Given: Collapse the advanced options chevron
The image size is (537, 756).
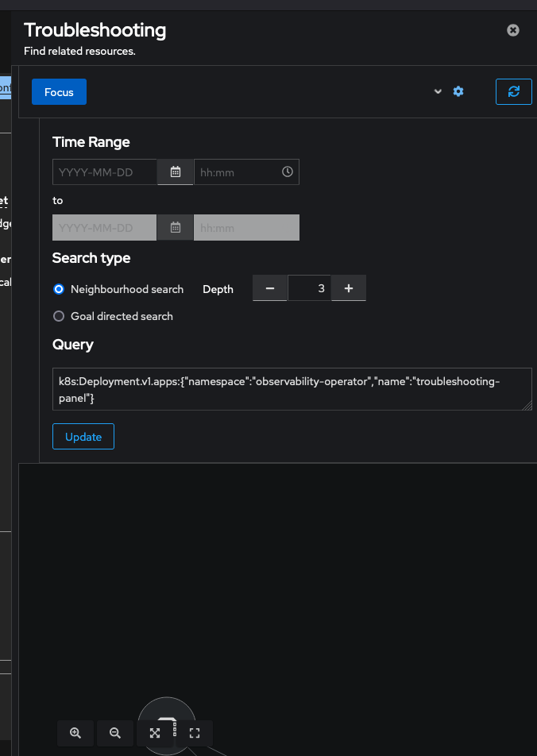Looking at the screenshot, I should [x=438, y=92].
